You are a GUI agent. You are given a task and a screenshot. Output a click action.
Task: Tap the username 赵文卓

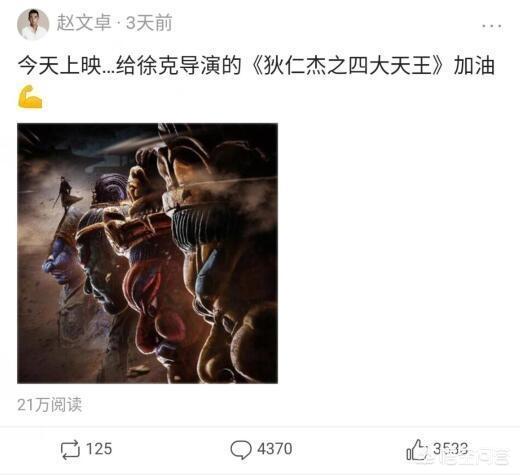[83, 23]
